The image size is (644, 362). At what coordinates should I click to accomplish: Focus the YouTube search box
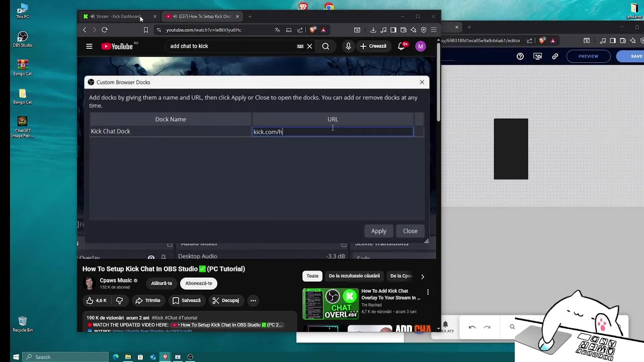click(231, 46)
